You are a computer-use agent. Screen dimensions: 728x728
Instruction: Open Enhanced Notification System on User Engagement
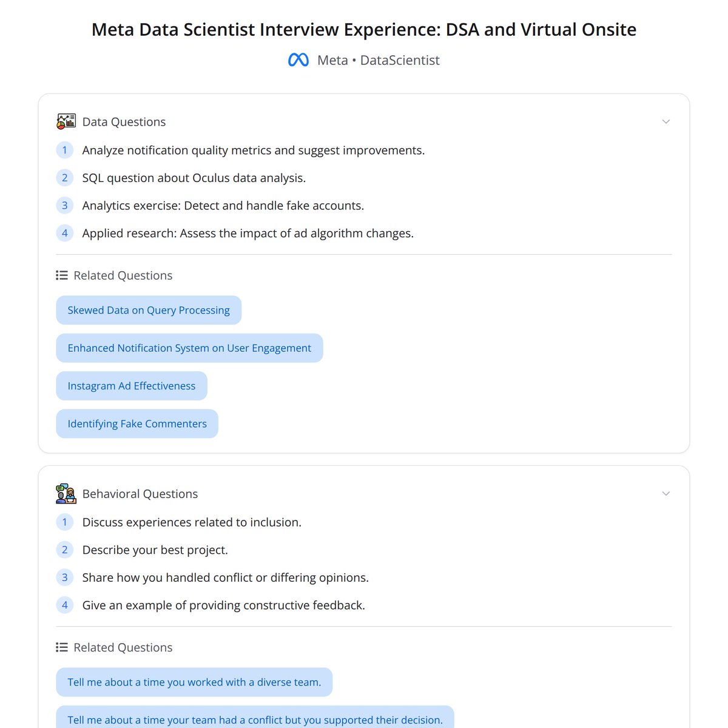coord(189,348)
